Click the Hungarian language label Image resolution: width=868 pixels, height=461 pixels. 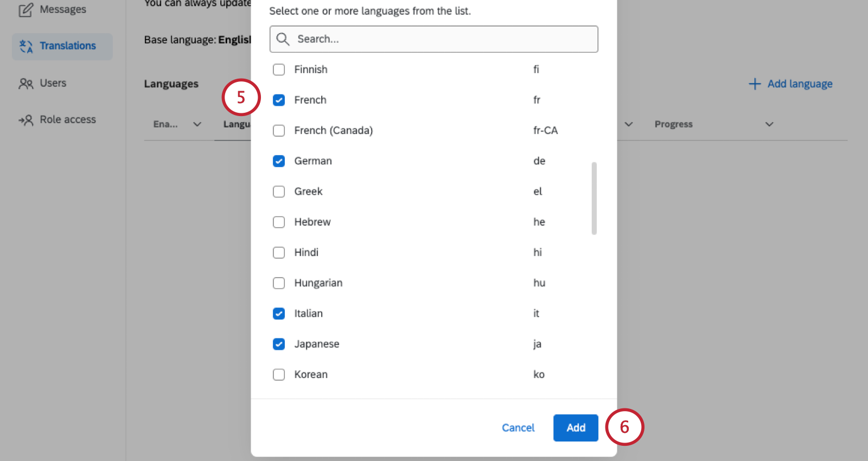pyautogui.click(x=318, y=283)
